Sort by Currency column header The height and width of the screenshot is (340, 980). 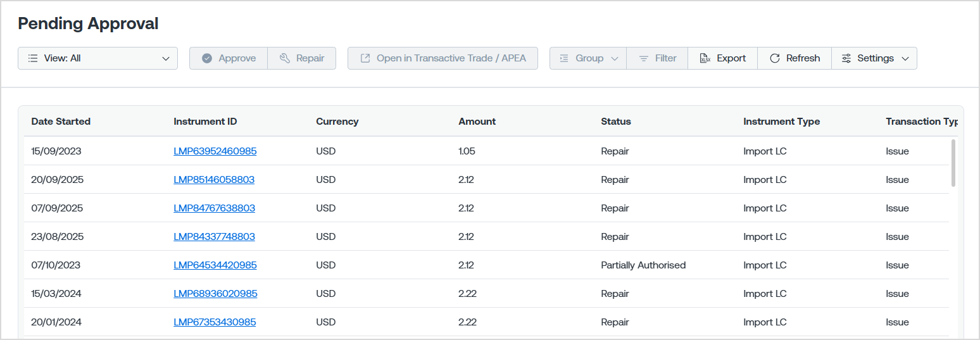tap(337, 122)
